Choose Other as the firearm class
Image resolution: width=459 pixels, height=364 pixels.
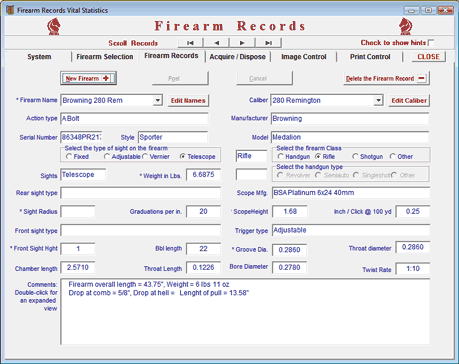point(393,156)
